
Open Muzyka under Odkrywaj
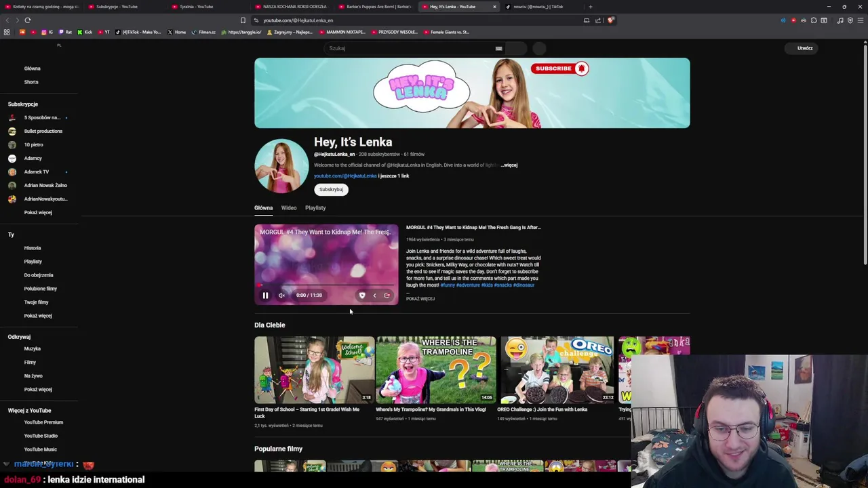(x=33, y=349)
